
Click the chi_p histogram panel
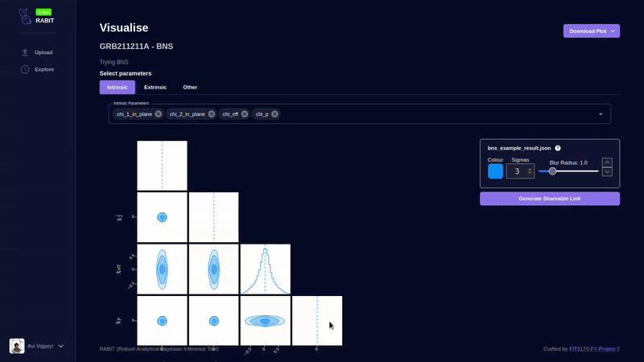point(317,321)
